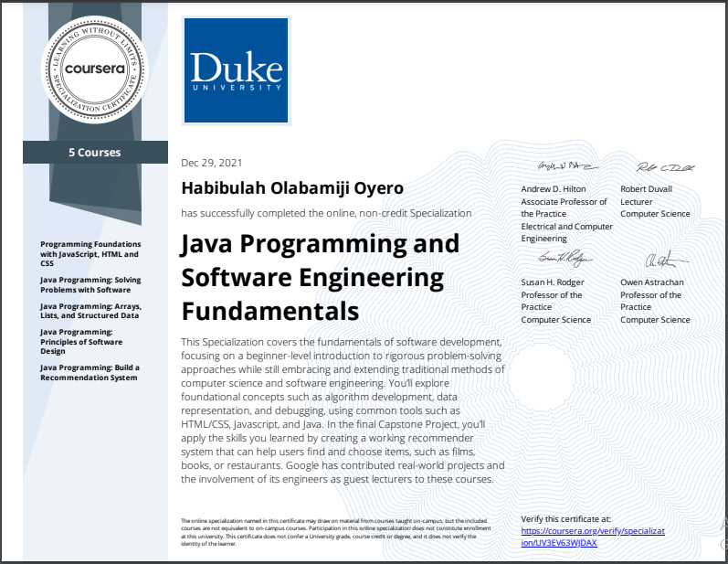Click "Electrical and Computer Engineering" under Andrew D. Hilton

pyautogui.click(x=567, y=232)
